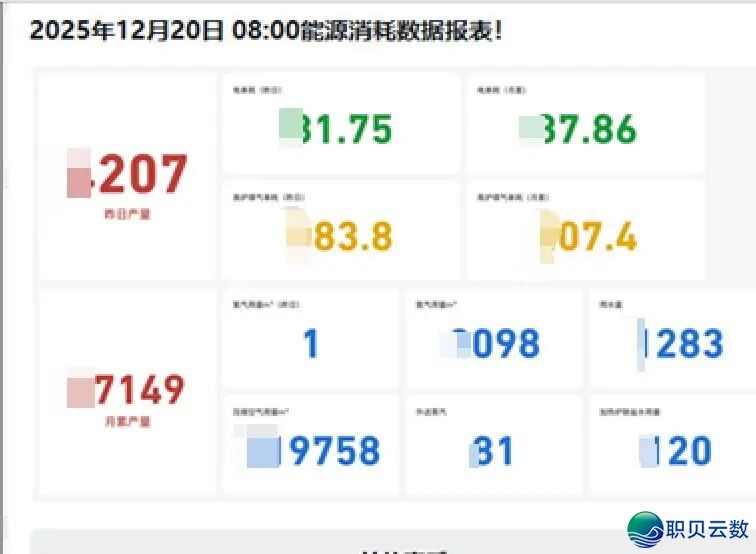Click the 月累产量 label under 7149
Screen dimensions: 756x554
pyautogui.click(x=127, y=422)
